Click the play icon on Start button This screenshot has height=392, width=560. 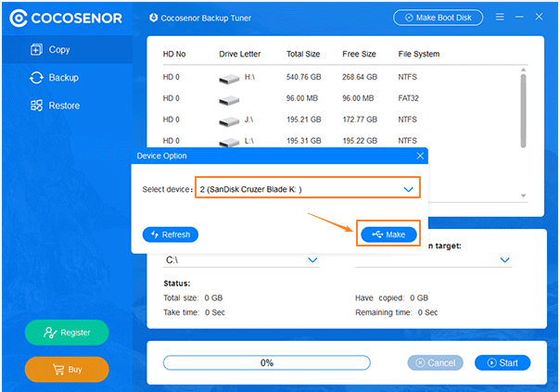[x=491, y=362]
